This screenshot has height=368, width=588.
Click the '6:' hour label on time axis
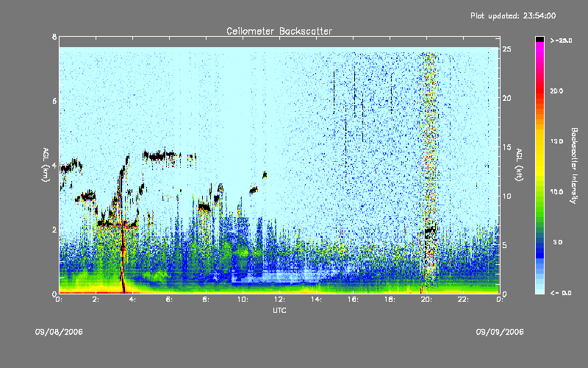click(x=169, y=300)
